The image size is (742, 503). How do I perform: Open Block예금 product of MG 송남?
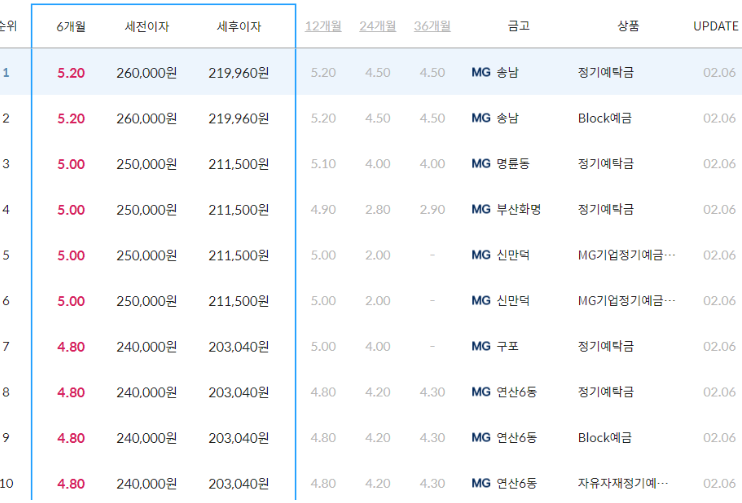pyautogui.click(x=605, y=118)
